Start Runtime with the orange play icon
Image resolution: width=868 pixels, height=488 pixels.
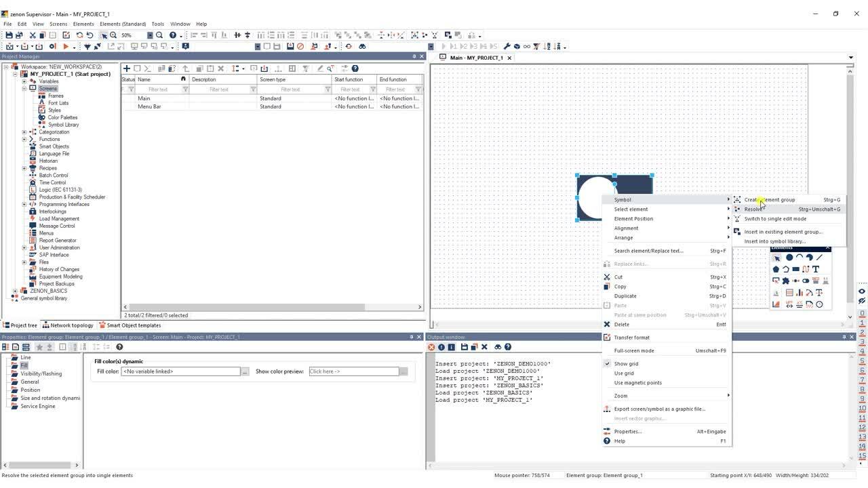(66, 47)
